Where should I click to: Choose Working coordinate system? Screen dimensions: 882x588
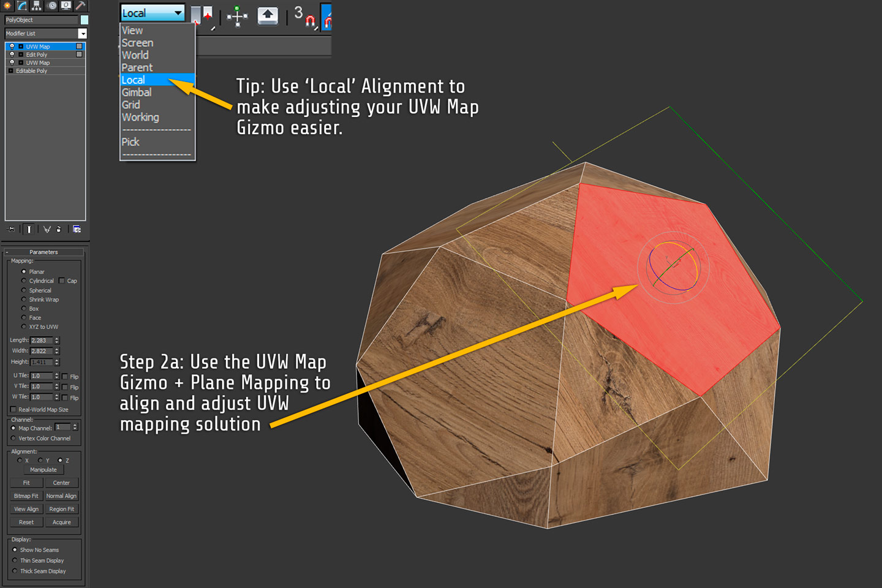tap(157, 117)
